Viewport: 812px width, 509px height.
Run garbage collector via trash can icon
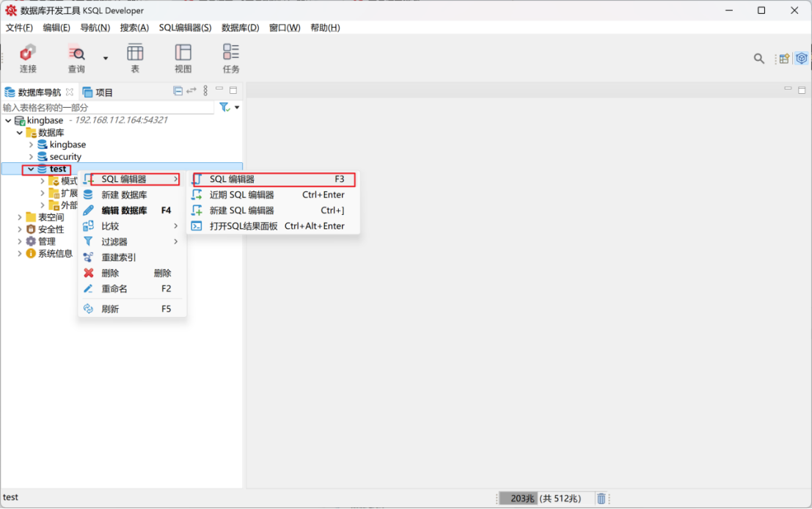pyautogui.click(x=601, y=499)
